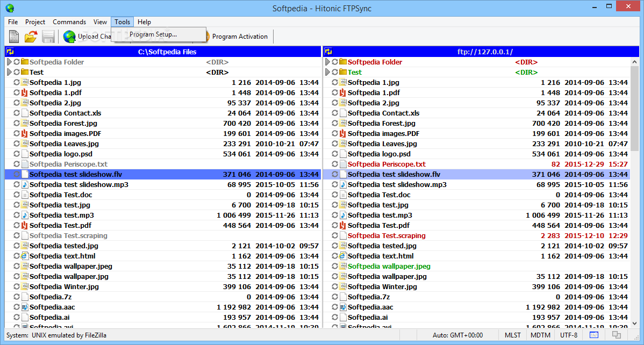Click the remote panel scrollbar thumb
The height and width of the screenshot is (345, 644).
click(x=634, y=109)
